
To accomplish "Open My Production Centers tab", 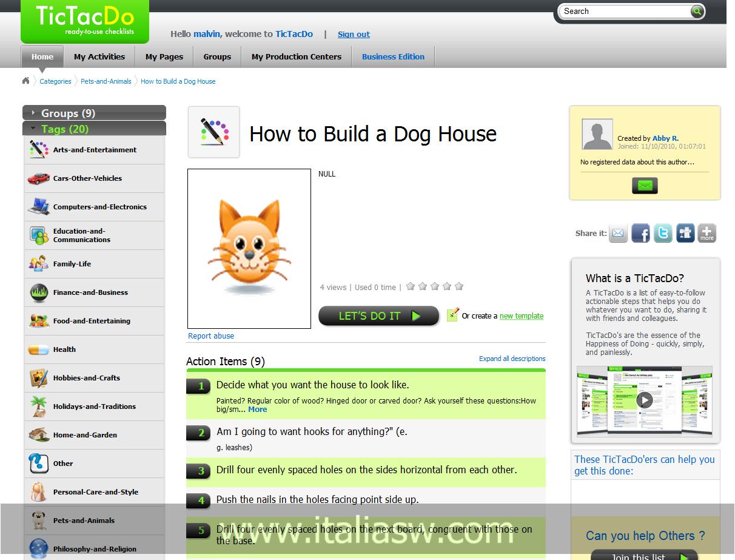I will (x=297, y=57).
